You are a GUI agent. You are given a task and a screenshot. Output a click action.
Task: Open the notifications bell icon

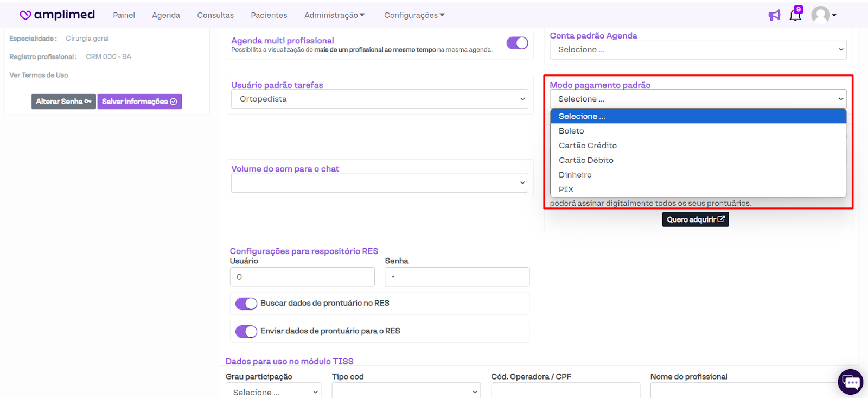tap(795, 15)
